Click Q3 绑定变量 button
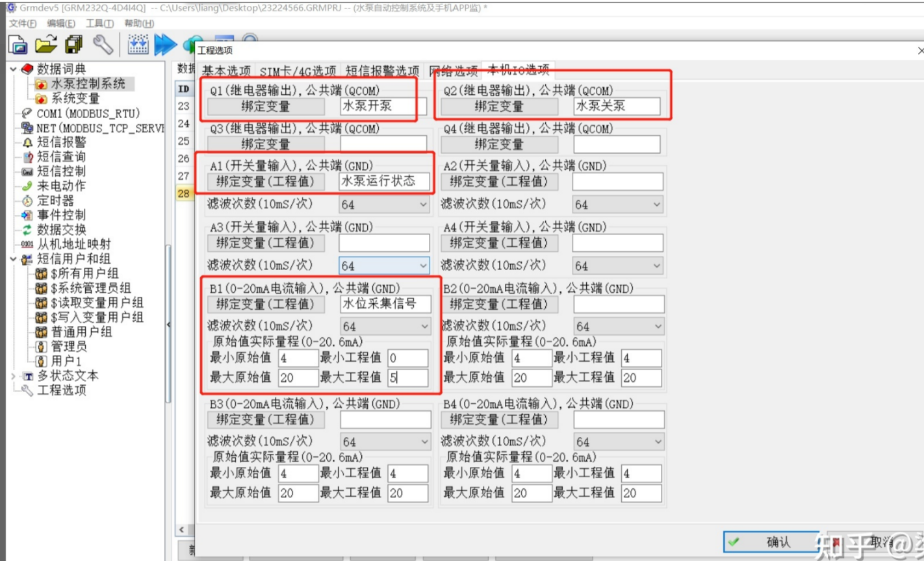The height and width of the screenshot is (561, 924). point(266,144)
